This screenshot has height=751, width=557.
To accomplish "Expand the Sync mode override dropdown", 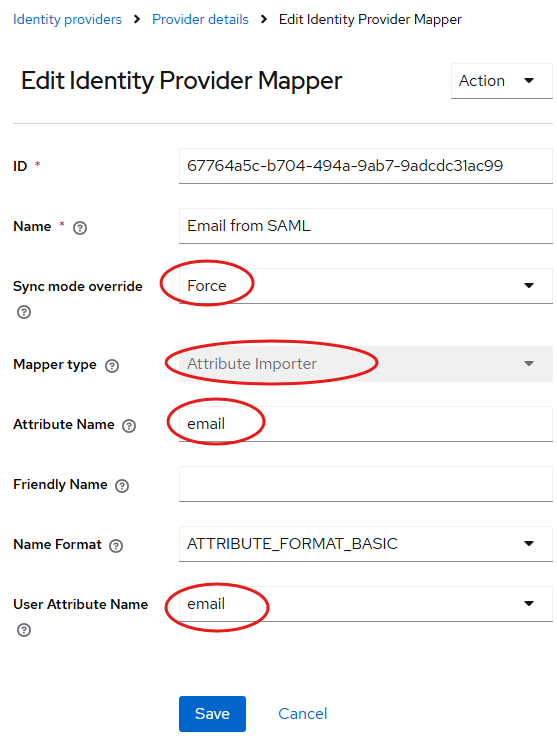I will point(366,285).
